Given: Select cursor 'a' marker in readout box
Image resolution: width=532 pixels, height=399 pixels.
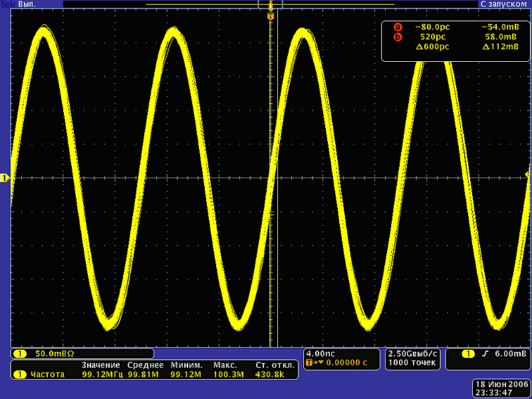Looking at the screenshot, I should pyautogui.click(x=398, y=27).
